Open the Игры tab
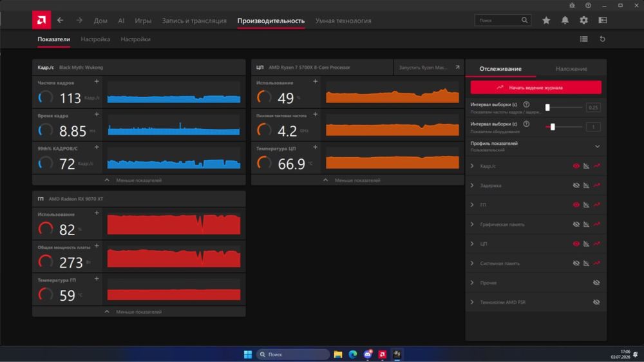The height and width of the screenshot is (362, 644). pos(143,21)
